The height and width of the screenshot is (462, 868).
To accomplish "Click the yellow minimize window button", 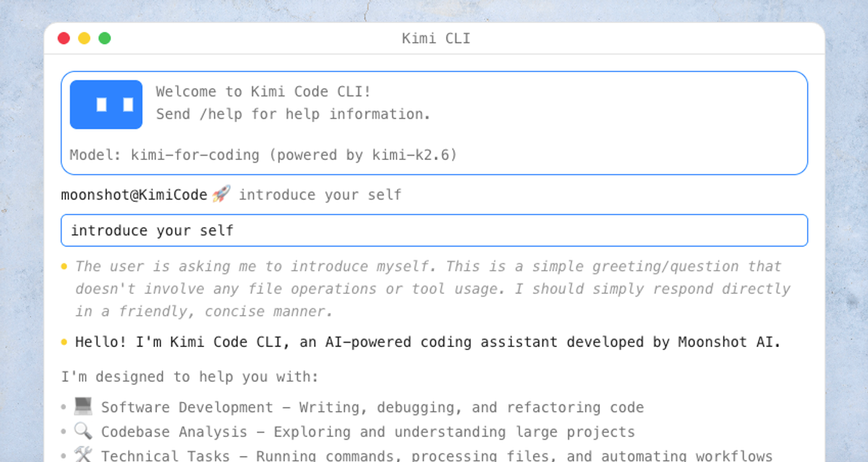I will point(84,38).
